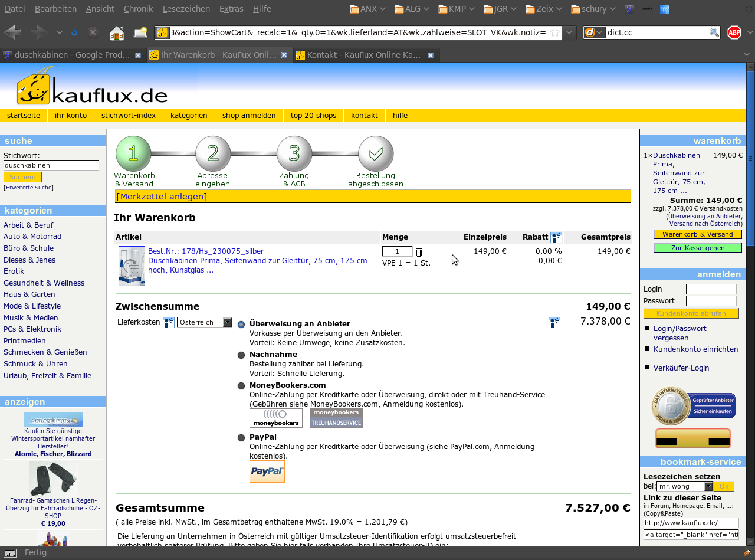This screenshot has width=755, height=560.
Task: Select PayPal payment option
Action: tap(241, 438)
